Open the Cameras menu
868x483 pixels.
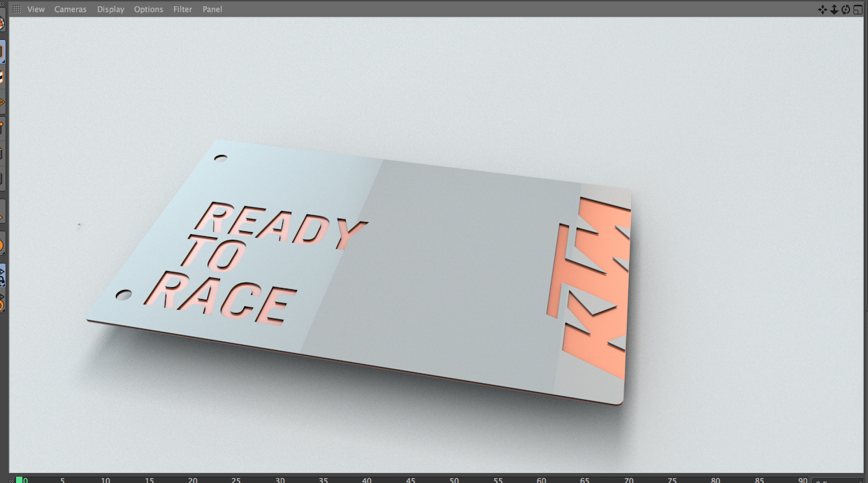(71, 9)
